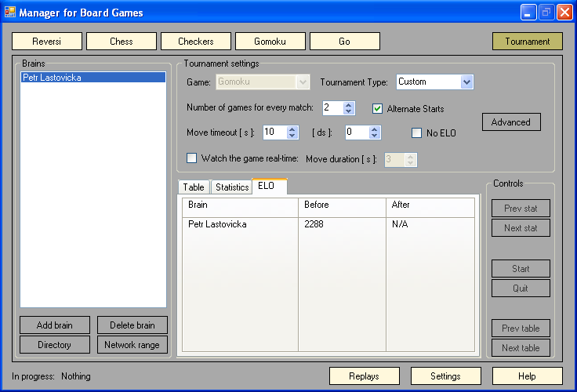Expand the Tournament Type dropdown
This screenshot has height=392, width=577.
tap(466, 82)
